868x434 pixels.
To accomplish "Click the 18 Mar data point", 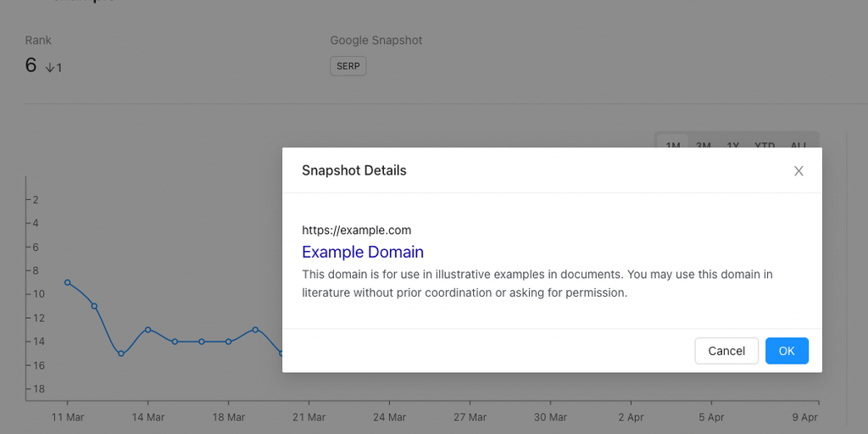I will pyautogui.click(x=229, y=342).
